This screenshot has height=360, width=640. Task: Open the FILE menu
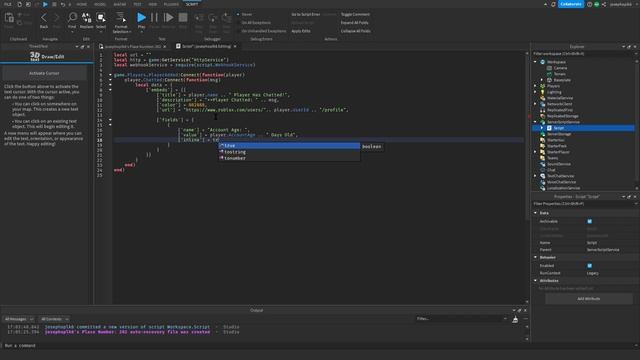[7, 4]
